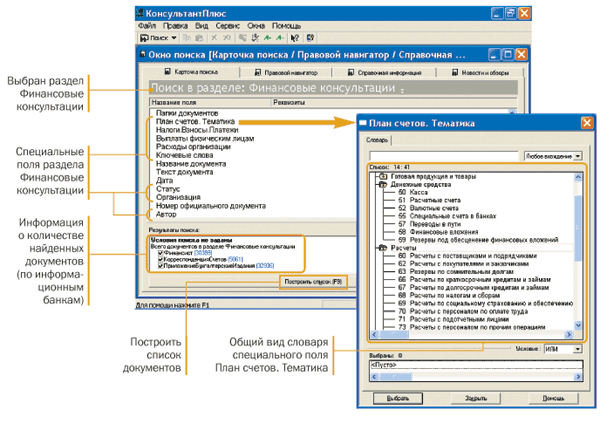Image resolution: width=600 pixels, height=430 pixels.
Task: Open the Правка menu
Action: pos(175,26)
